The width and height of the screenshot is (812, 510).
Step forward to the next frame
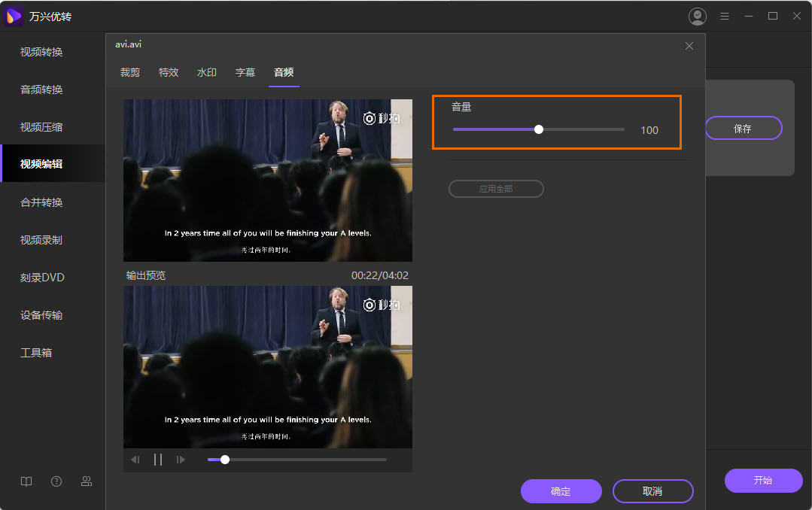(181, 460)
